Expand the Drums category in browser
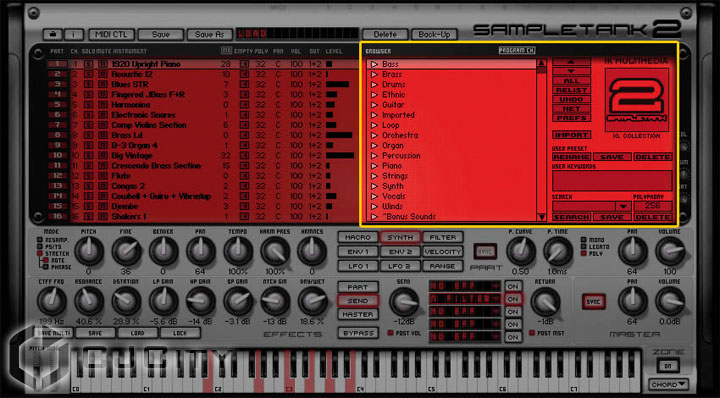720x398 pixels. (374, 84)
